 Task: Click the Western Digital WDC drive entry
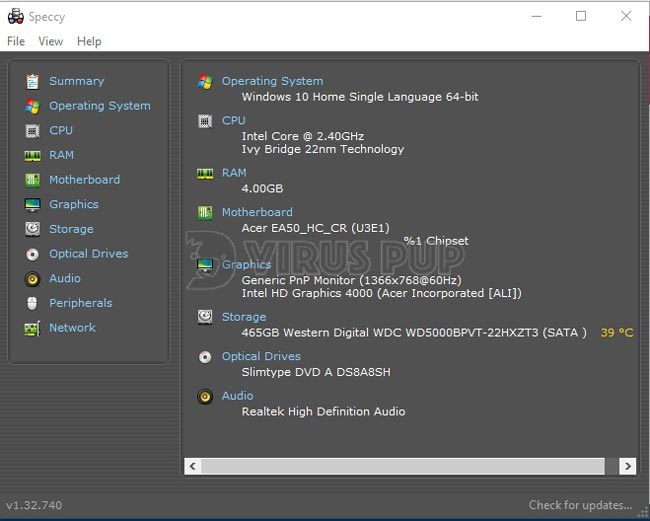coord(414,332)
